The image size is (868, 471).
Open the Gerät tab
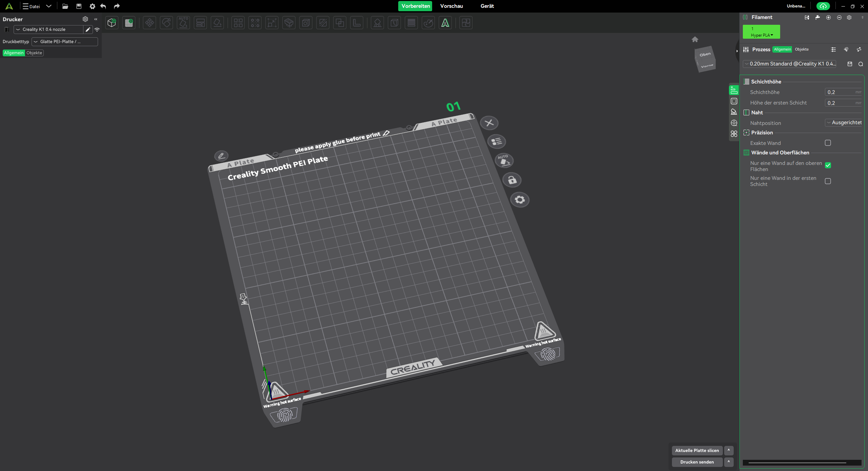tap(487, 6)
